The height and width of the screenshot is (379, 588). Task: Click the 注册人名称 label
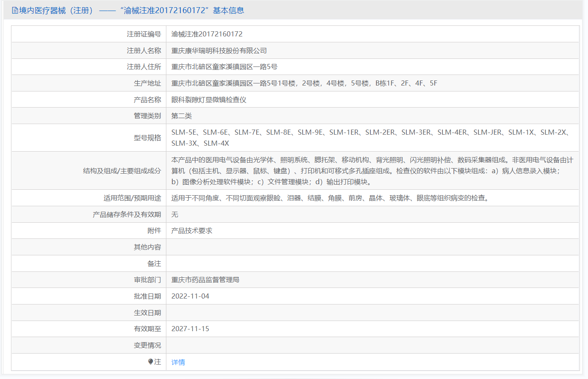click(x=144, y=50)
